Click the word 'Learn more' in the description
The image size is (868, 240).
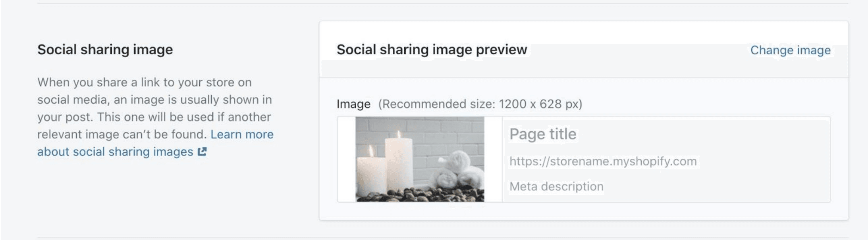(241, 134)
